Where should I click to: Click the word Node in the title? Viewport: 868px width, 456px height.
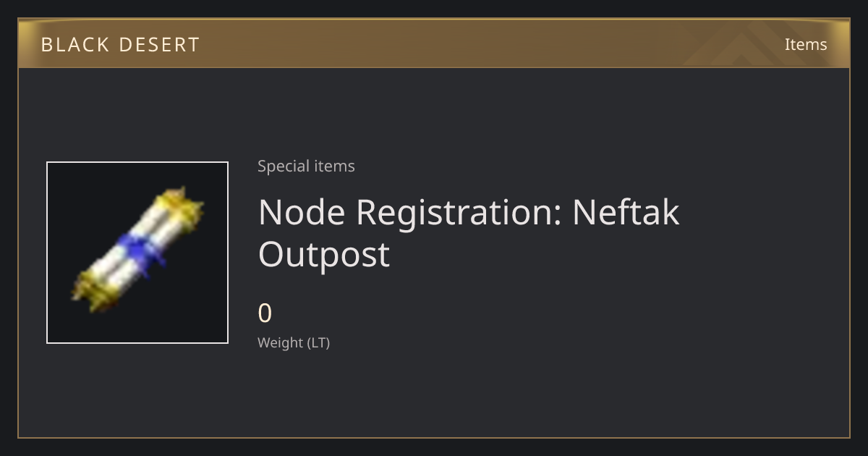coord(302,212)
